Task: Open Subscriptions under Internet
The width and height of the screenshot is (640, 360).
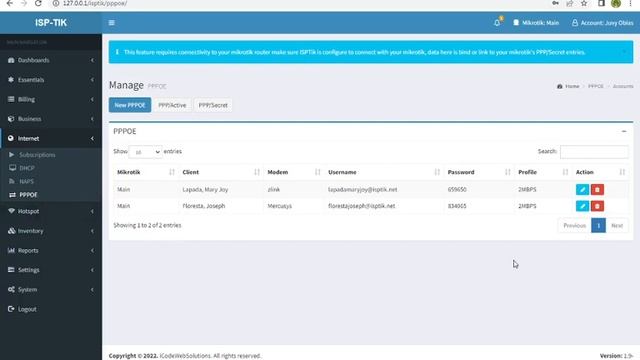Action: [x=37, y=155]
